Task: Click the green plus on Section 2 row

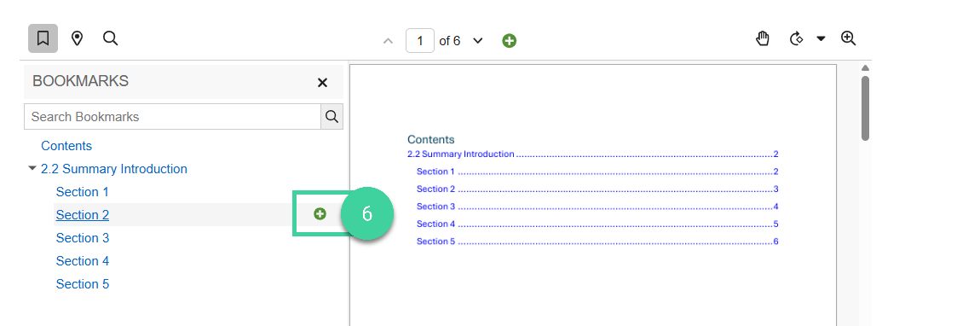Action: (320, 214)
